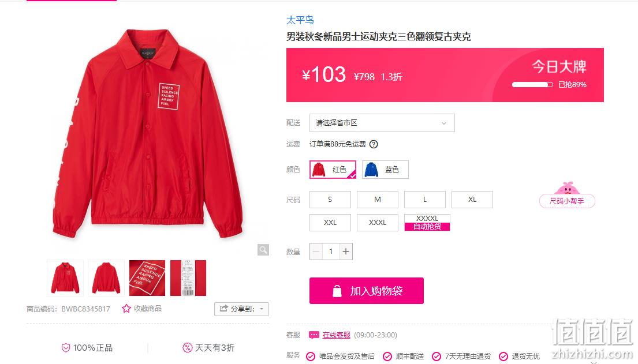Decrease quantity with the minus button
Screen dimensions: 638x364
pos(316,252)
